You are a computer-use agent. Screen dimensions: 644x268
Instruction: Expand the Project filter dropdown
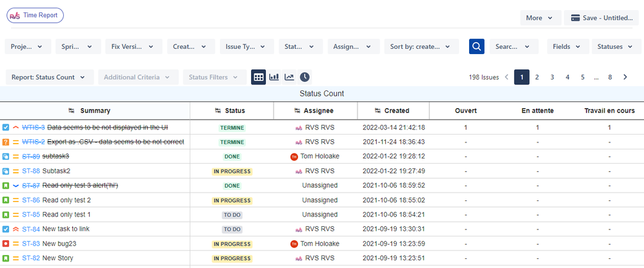[28, 47]
